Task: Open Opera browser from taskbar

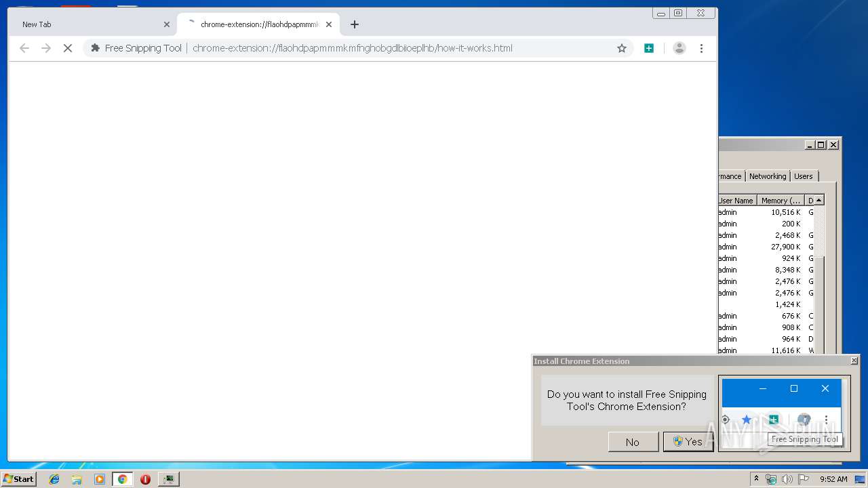Action: click(145, 479)
